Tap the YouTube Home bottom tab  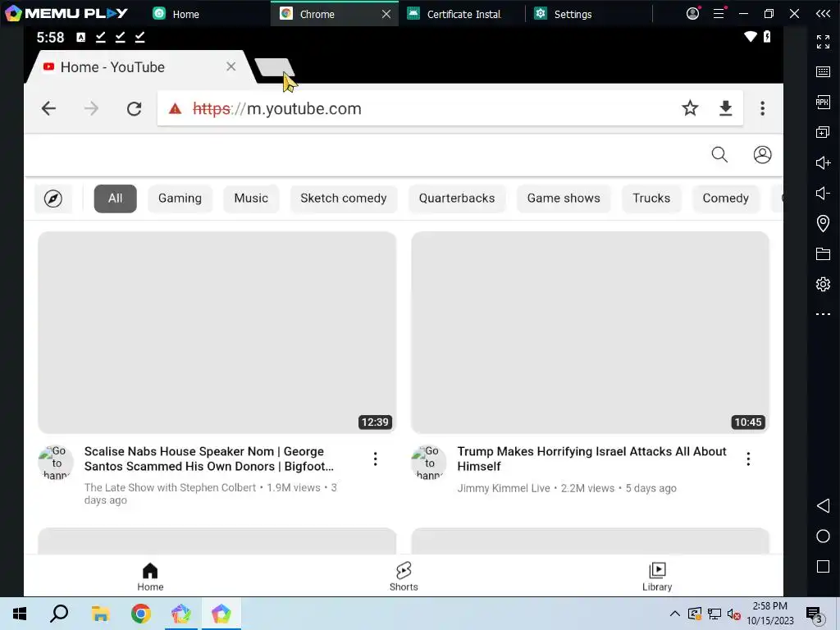click(x=150, y=577)
